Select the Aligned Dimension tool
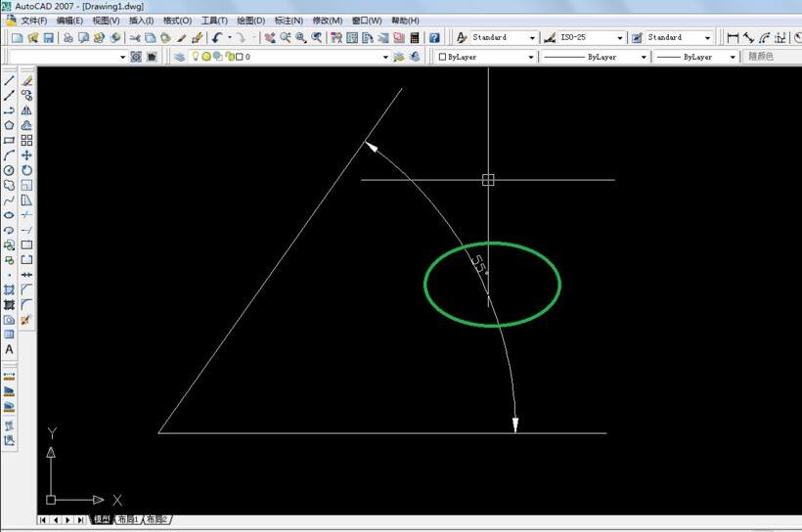The image size is (802, 532). (x=749, y=38)
